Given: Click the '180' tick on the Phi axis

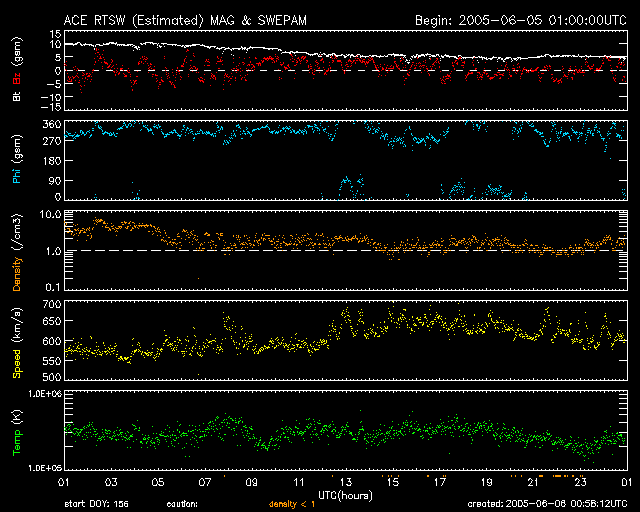Looking at the screenshot, I should click(52, 161).
